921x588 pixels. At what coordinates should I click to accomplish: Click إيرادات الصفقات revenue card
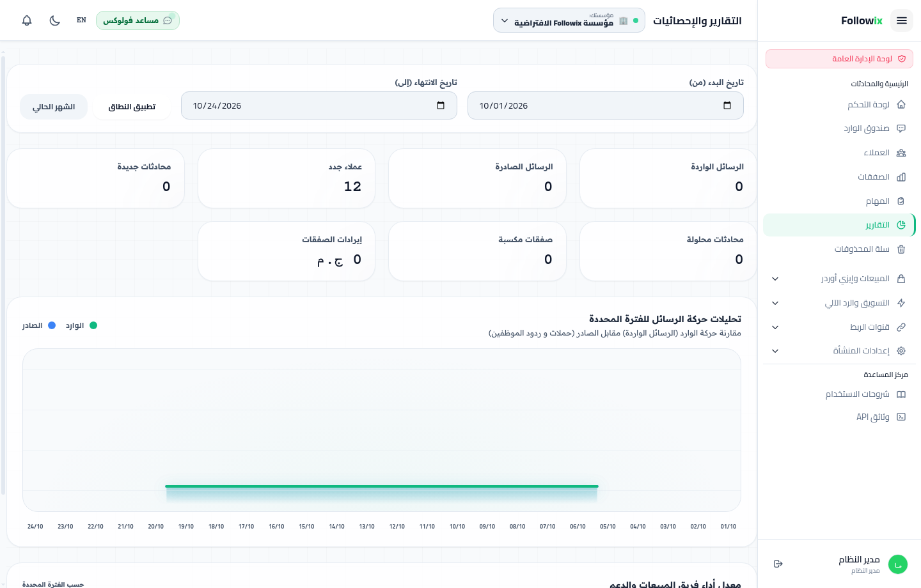click(x=287, y=251)
